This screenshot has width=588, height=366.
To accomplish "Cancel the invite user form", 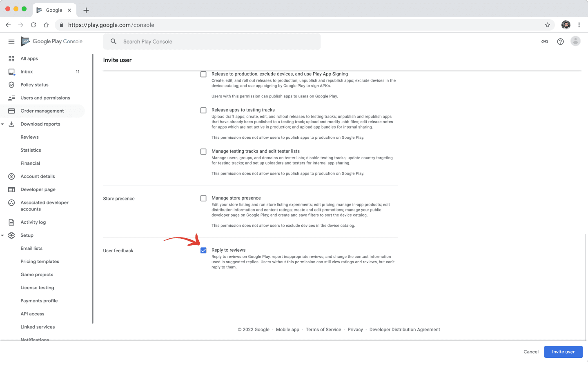I will [x=531, y=352].
